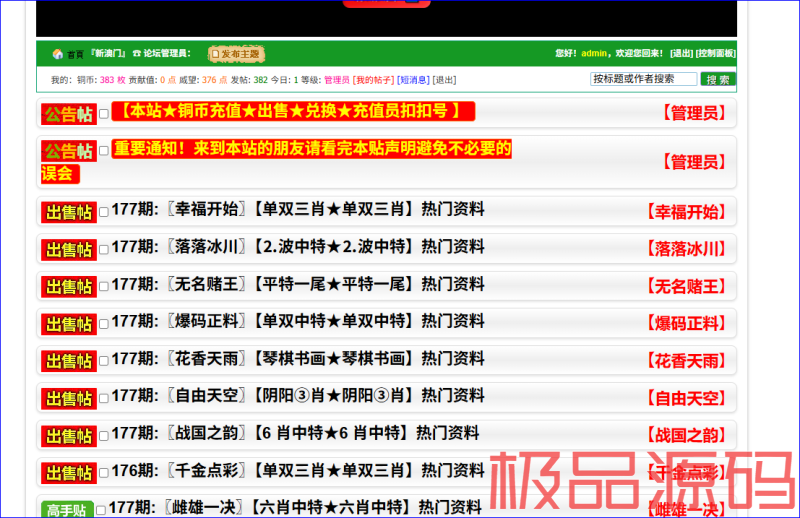The image size is (800, 518).
Task: Open 177期 花香天雨 琴棋书画 post
Action: (298, 359)
